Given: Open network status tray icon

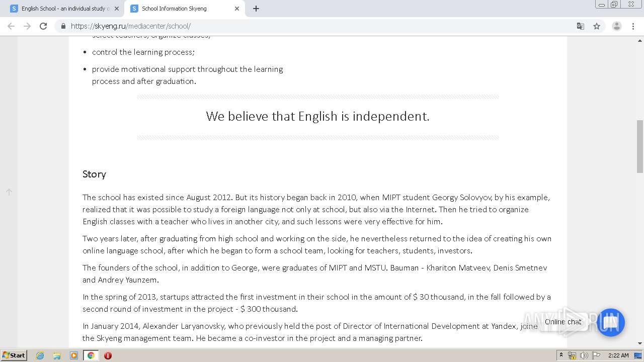Looking at the screenshot, I should (572, 355).
